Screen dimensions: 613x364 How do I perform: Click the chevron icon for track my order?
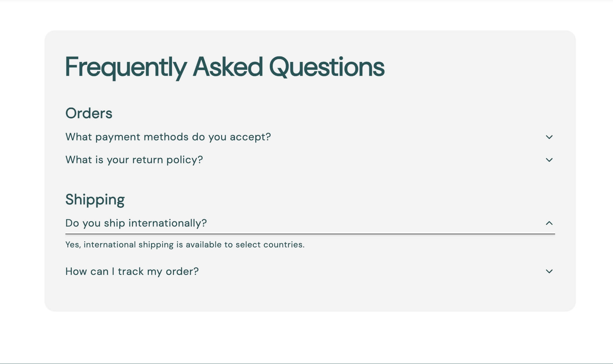pos(549,271)
